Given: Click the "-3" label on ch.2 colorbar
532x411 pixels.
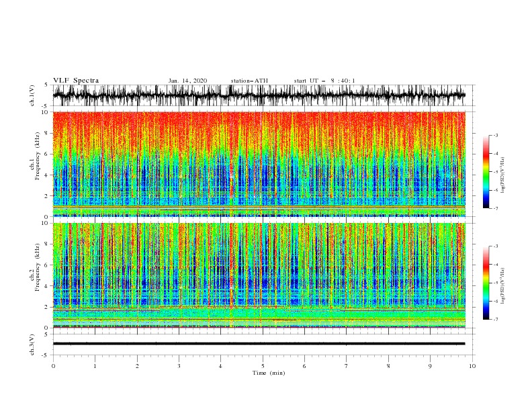Looking at the screenshot, I should click(x=496, y=246).
